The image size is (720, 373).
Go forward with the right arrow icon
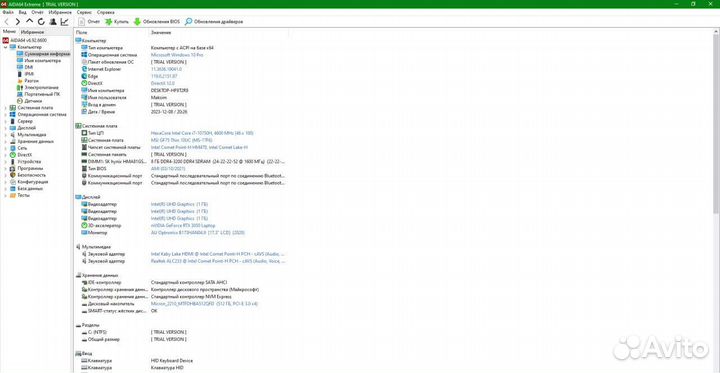18,22
